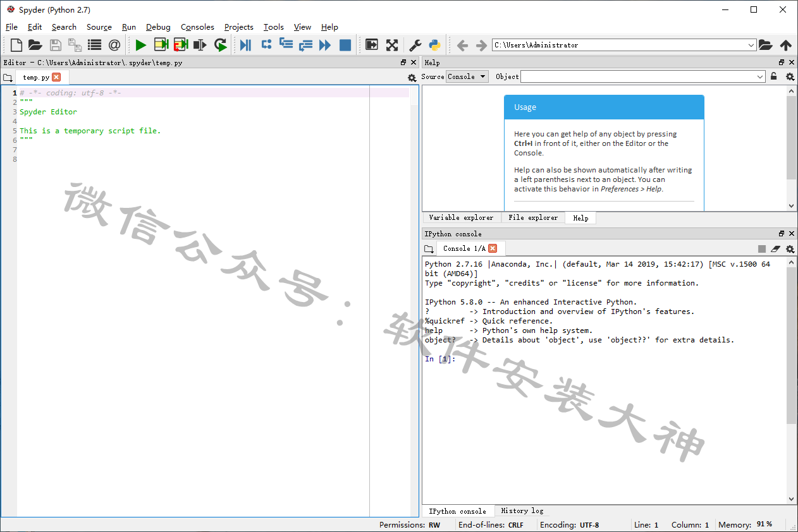Open the Consoles menu

pyautogui.click(x=197, y=27)
